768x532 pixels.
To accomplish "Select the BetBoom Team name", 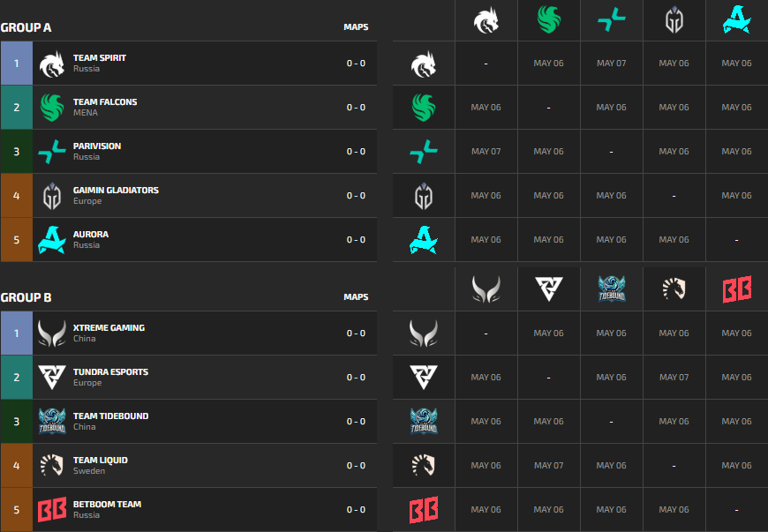I will [x=107, y=505].
